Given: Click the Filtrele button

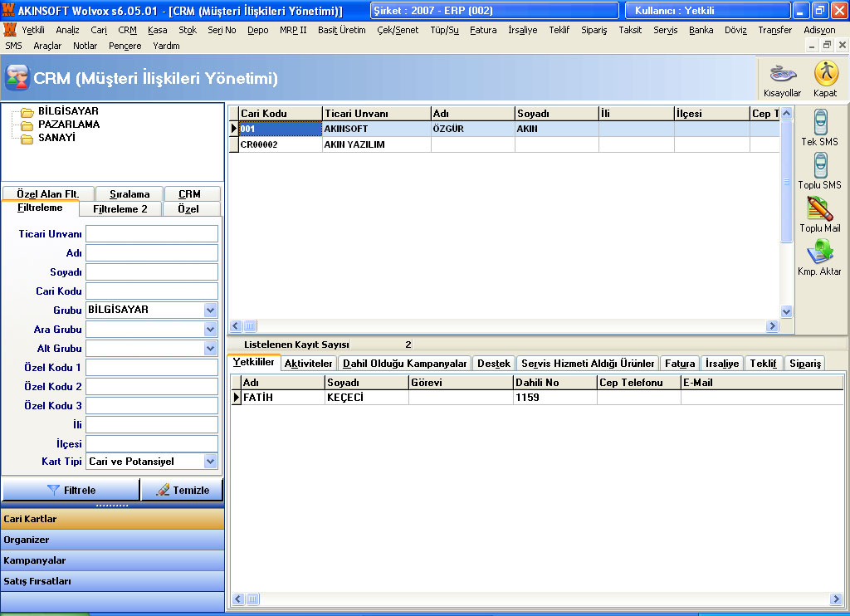Looking at the screenshot, I should click(x=71, y=490).
